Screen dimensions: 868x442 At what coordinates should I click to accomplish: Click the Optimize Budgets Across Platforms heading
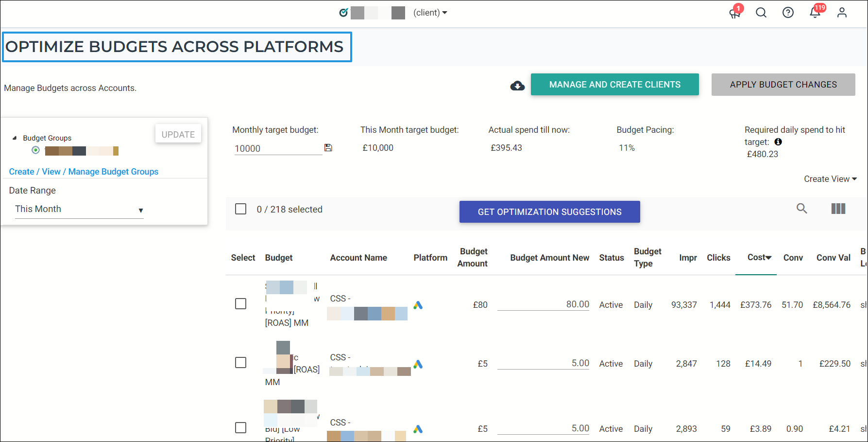174,47
